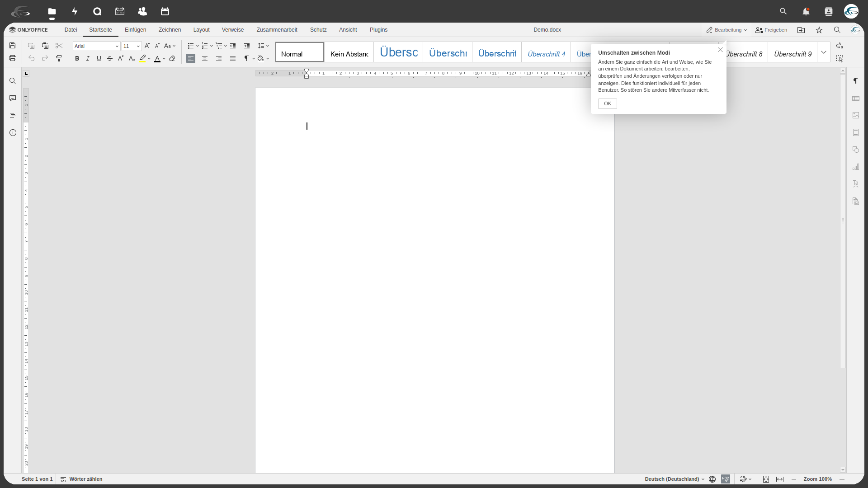Switch to the Plugins tab
The width and height of the screenshot is (868, 488).
378,30
